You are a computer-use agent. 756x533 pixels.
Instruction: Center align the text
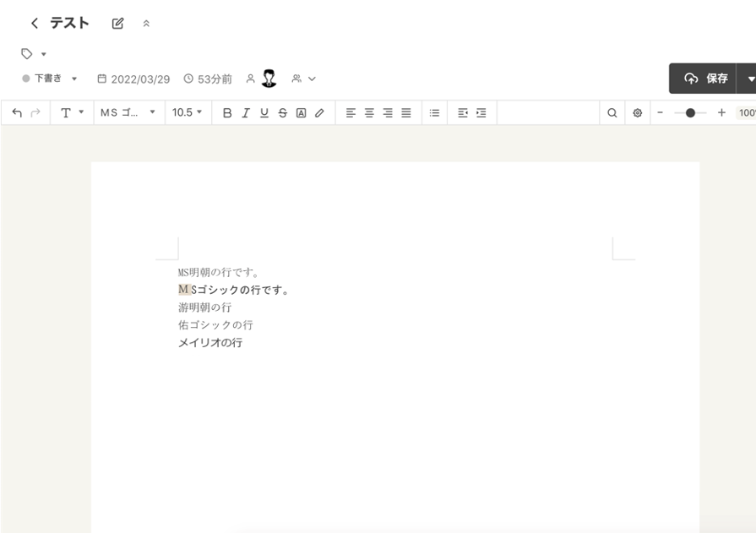[369, 112]
